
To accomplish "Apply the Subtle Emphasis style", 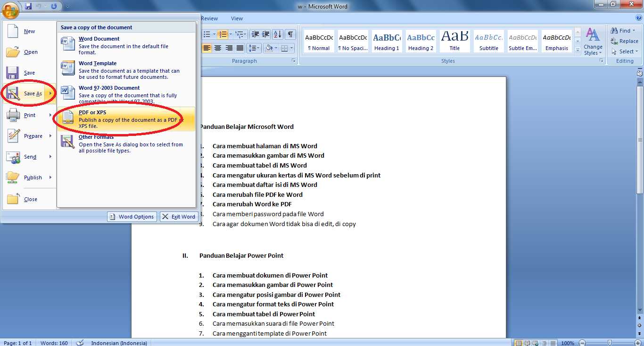I will click(x=523, y=41).
